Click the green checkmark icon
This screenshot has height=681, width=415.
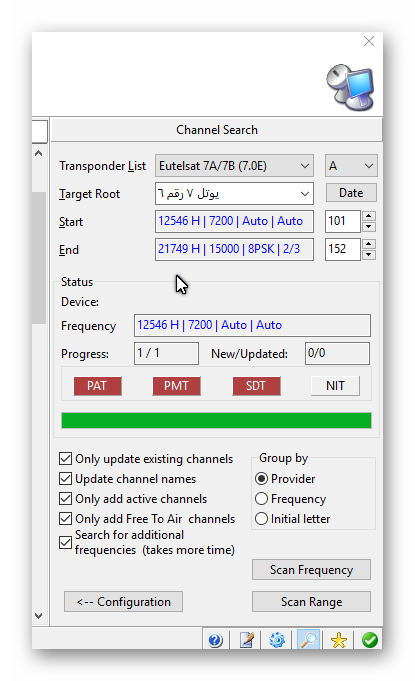point(369,640)
